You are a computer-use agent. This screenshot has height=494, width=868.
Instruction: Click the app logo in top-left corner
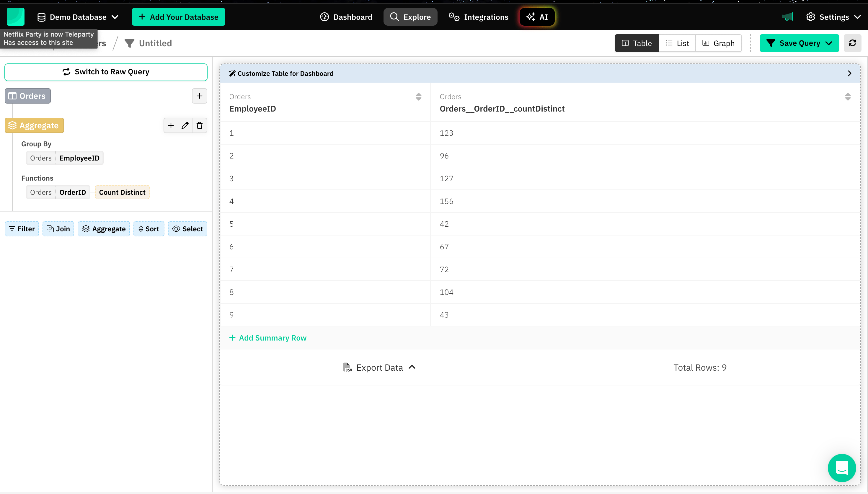pyautogui.click(x=16, y=17)
